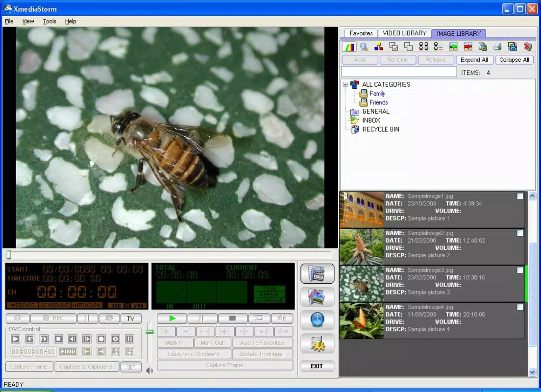The height and width of the screenshot is (392, 541).
Task: Click the deselect-all overlapping squares icon
Action: point(409,47)
